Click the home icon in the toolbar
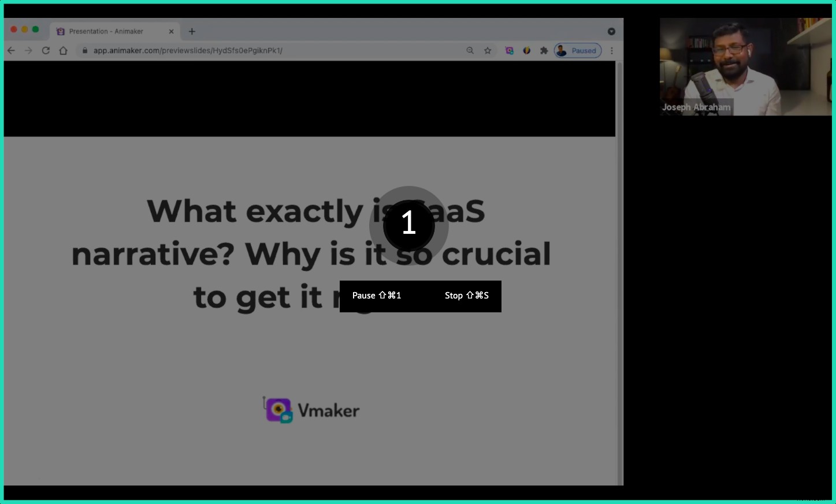836x504 pixels. tap(64, 50)
